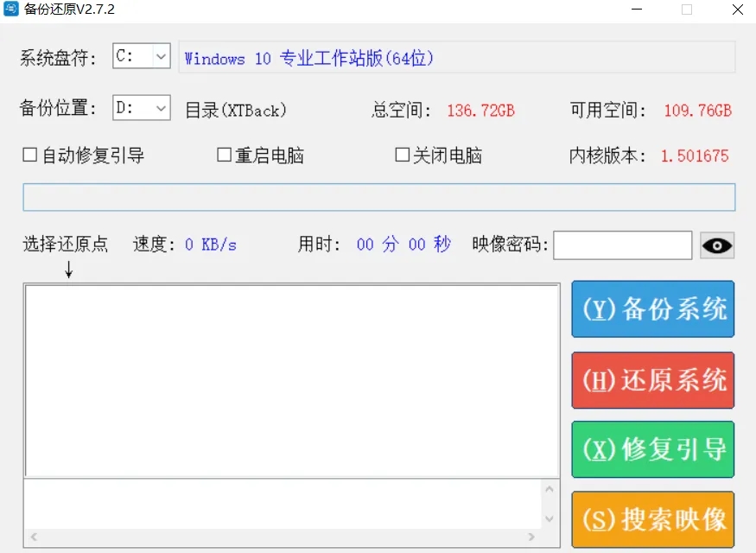Image resolution: width=756 pixels, height=553 pixels.
Task: Click the 映像密码 password input field
Action: (x=622, y=245)
